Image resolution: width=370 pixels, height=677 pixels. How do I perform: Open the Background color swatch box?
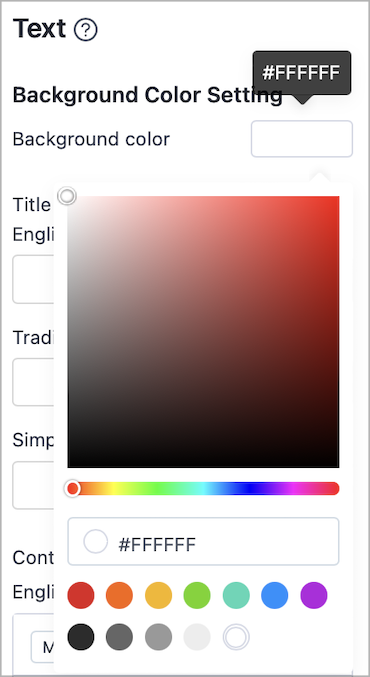click(x=302, y=139)
